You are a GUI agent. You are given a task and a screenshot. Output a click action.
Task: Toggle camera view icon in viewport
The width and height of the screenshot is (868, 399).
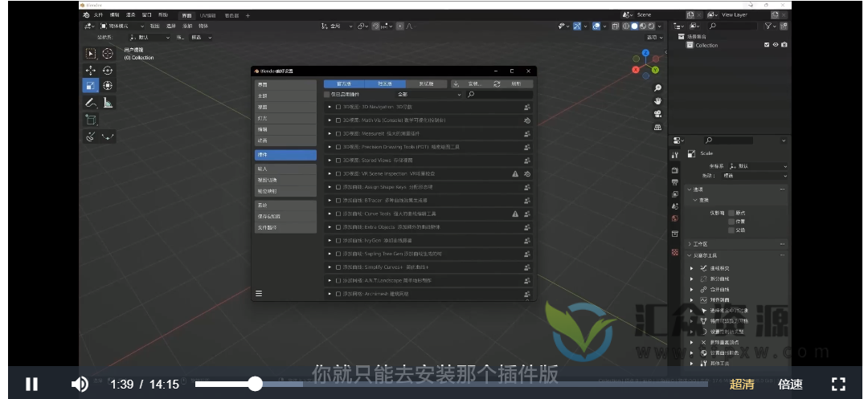point(657,114)
